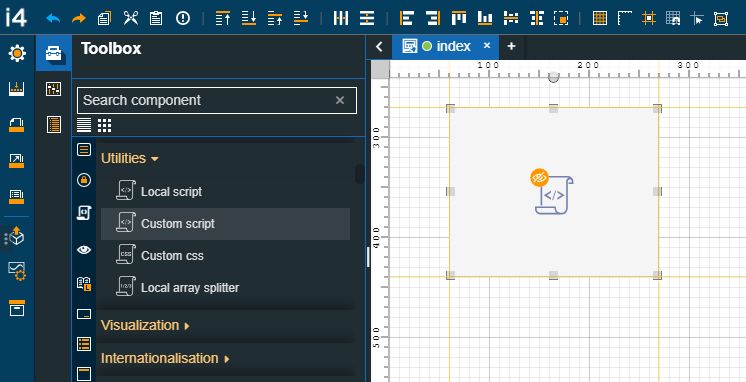
Task: Click the script scroll category icon
Action: (x=84, y=213)
